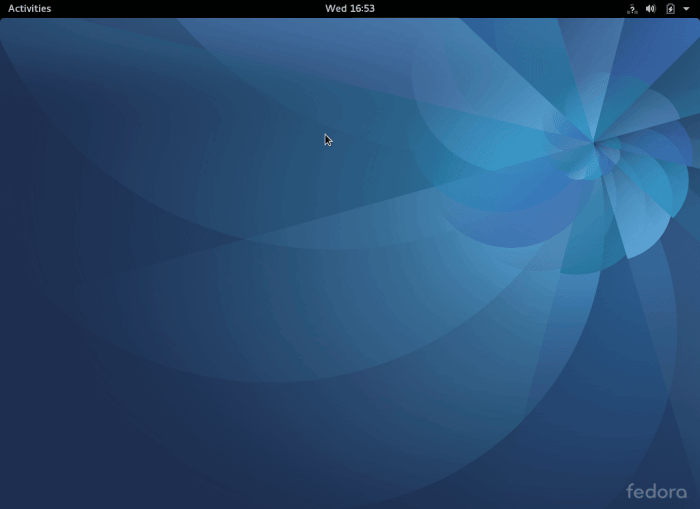Click the '16:53' time in top bar

pos(361,8)
